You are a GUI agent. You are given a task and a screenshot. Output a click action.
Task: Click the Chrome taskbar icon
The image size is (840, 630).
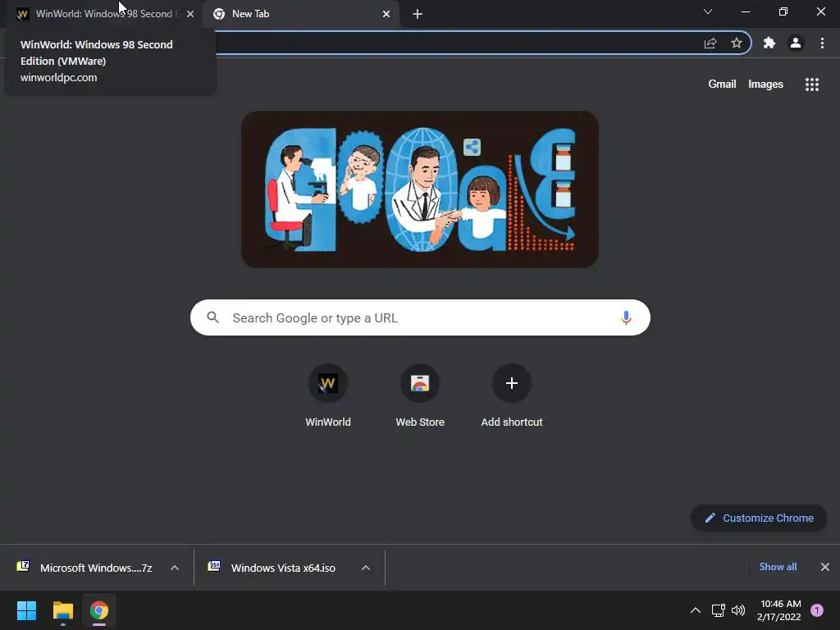pyautogui.click(x=99, y=610)
